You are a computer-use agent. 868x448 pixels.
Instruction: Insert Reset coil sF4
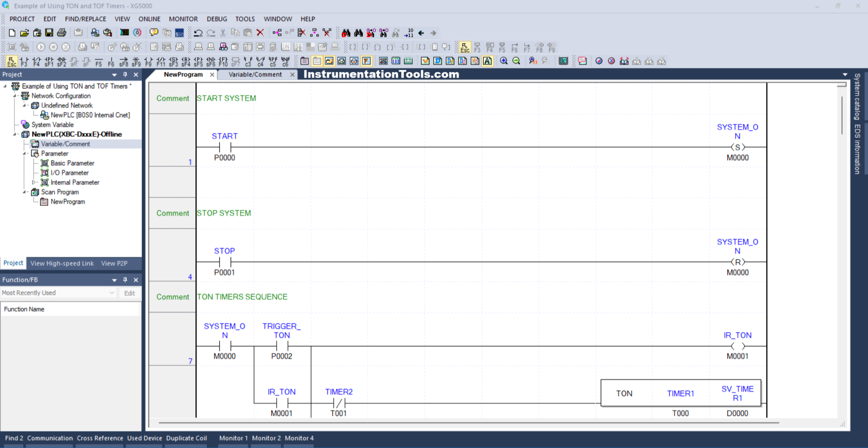186,61
